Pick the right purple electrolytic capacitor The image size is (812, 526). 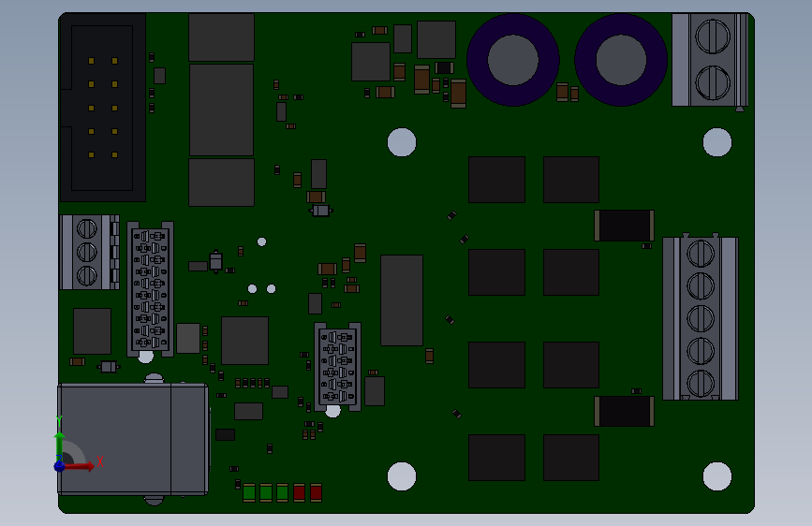pos(621,60)
